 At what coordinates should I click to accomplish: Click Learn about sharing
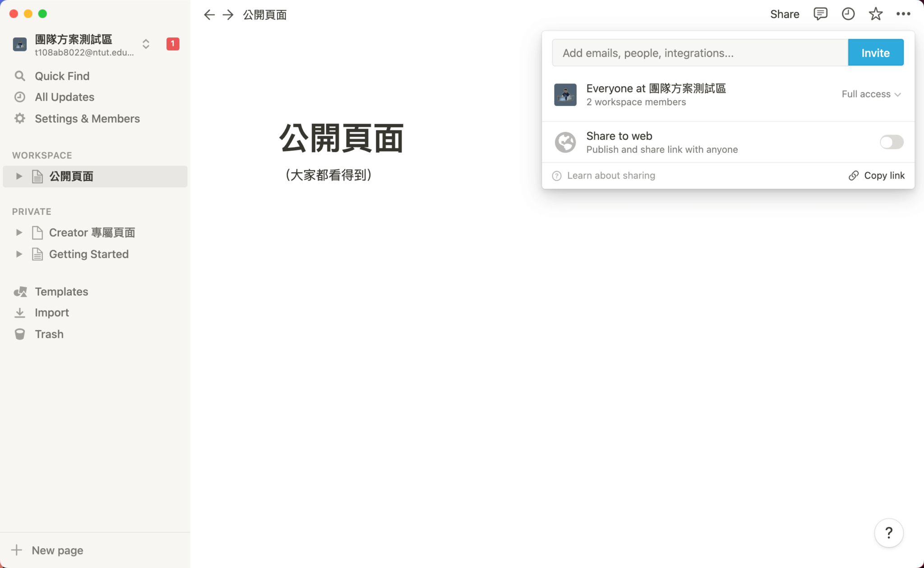(x=611, y=175)
